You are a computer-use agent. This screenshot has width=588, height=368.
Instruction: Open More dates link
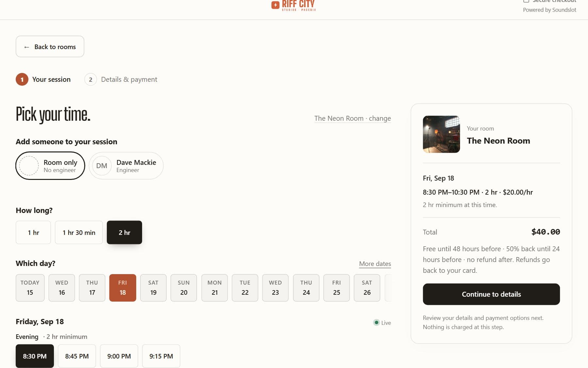(375, 264)
